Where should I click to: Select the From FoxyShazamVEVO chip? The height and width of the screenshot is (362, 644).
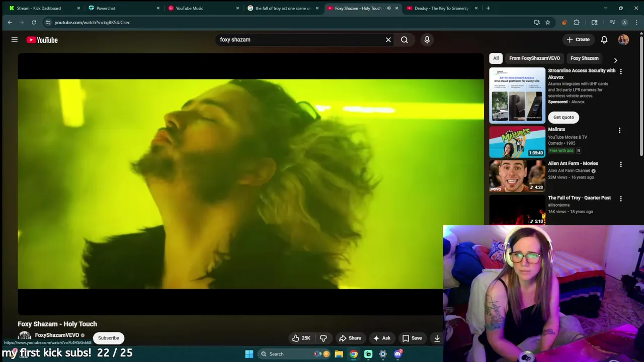(x=534, y=58)
